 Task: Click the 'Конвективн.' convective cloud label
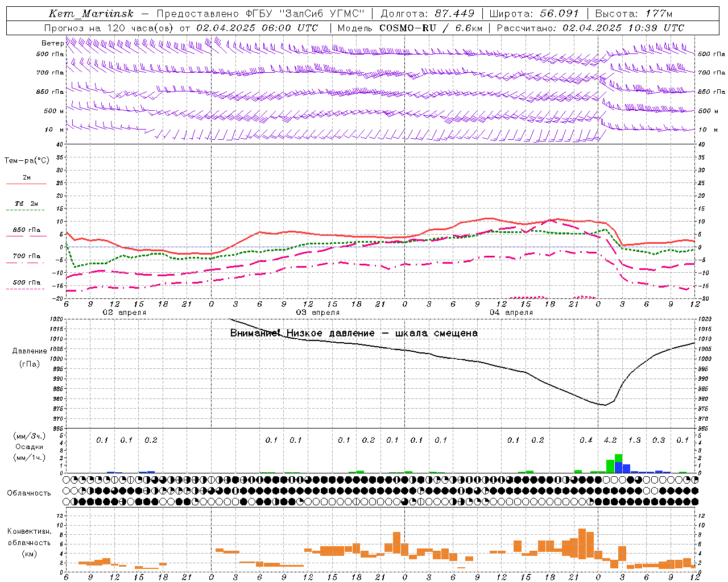click(29, 531)
